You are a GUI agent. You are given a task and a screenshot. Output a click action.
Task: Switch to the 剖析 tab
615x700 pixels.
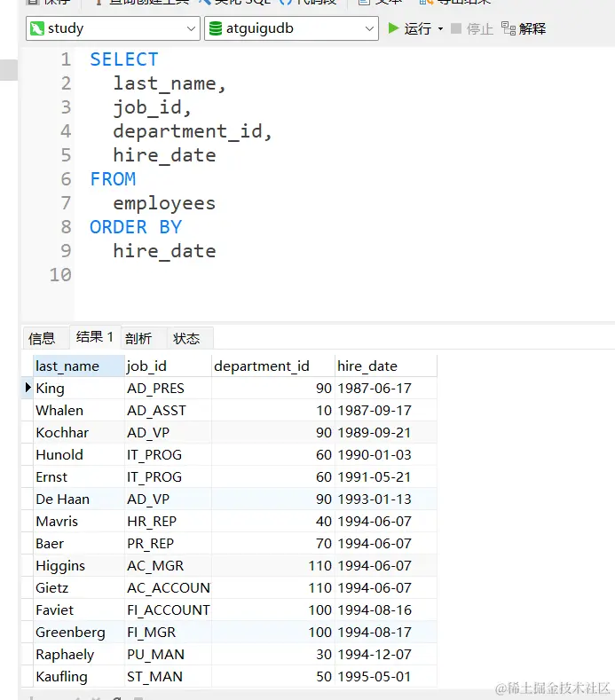click(x=138, y=338)
